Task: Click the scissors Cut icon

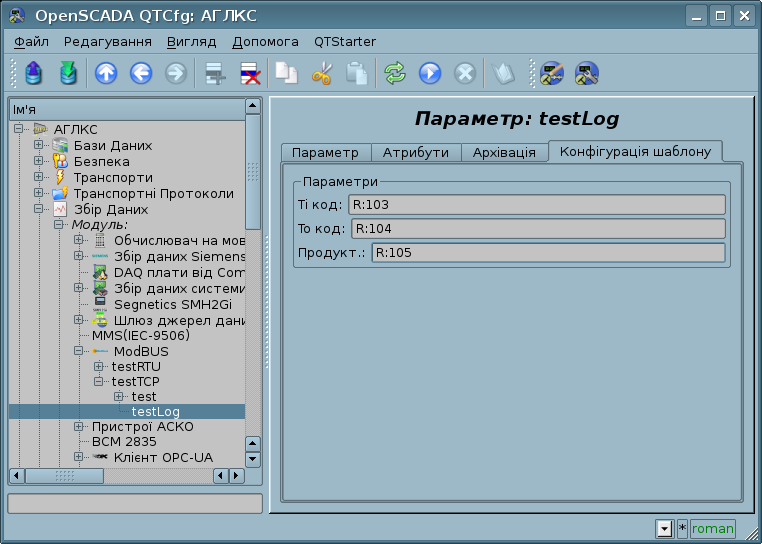Action: coord(322,73)
